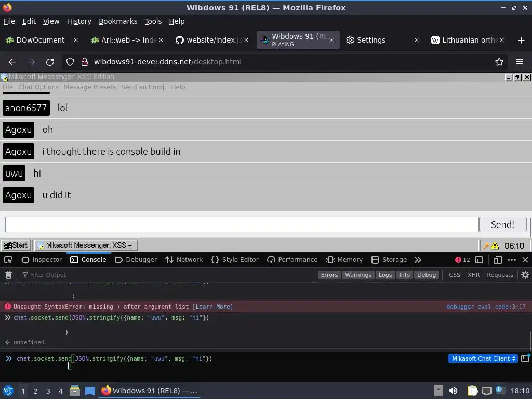This screenshot has height=399, width=532.
Task: Clear the web console output
Action: [8, 275]
